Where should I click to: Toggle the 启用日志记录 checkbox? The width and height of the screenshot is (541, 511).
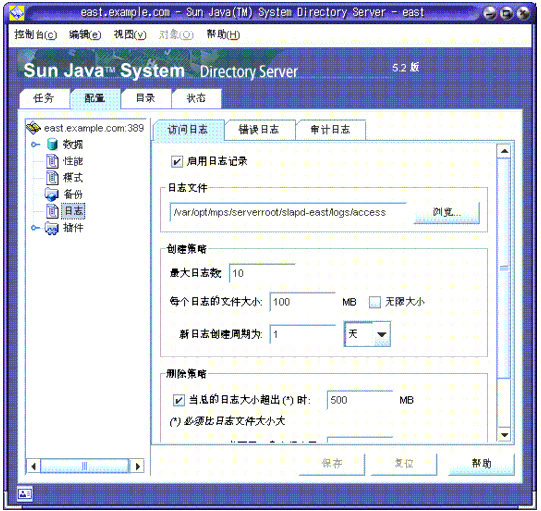click(177, 161)
